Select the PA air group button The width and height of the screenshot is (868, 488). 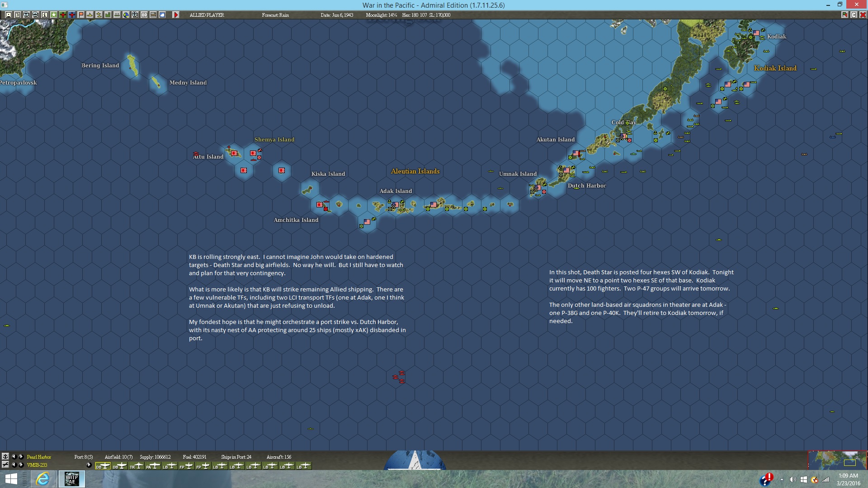153,466
